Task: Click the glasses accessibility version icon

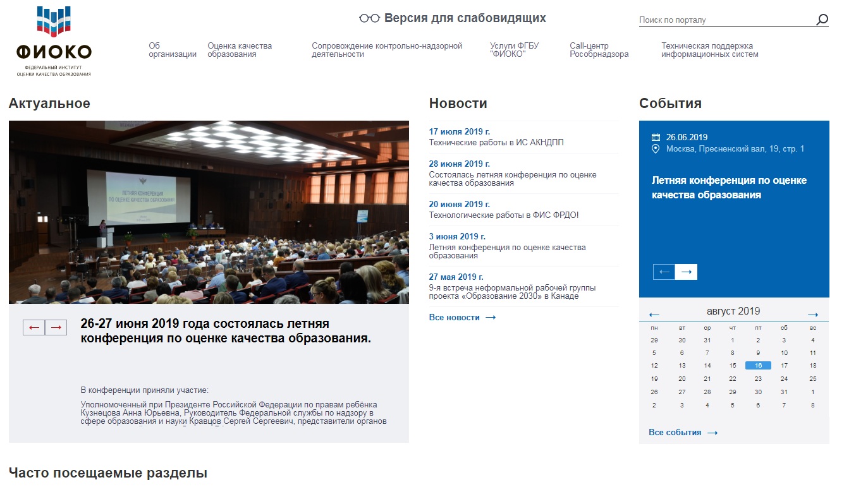Action: tap(369, 18)
